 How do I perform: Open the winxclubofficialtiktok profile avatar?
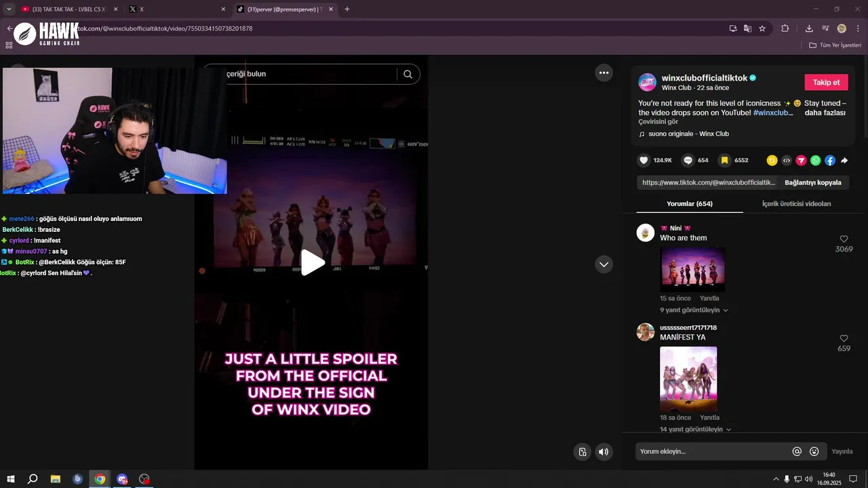(648, 82)
